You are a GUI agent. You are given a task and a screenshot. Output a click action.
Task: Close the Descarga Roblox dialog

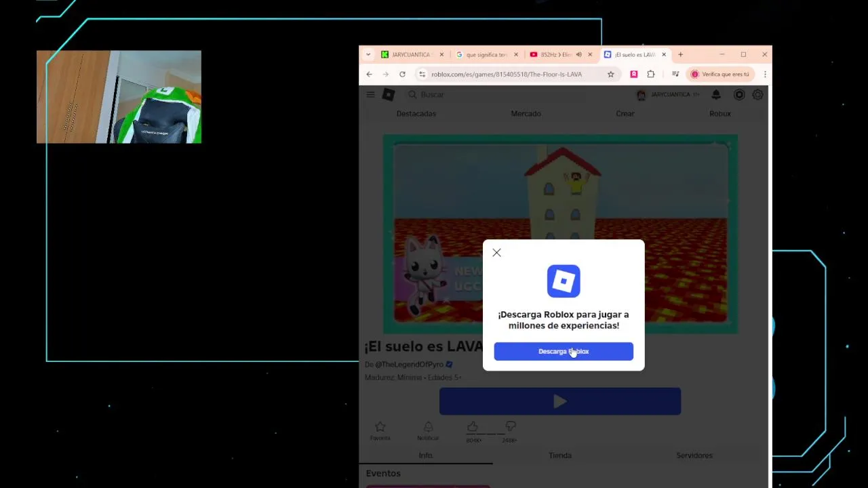click(496, 253)
